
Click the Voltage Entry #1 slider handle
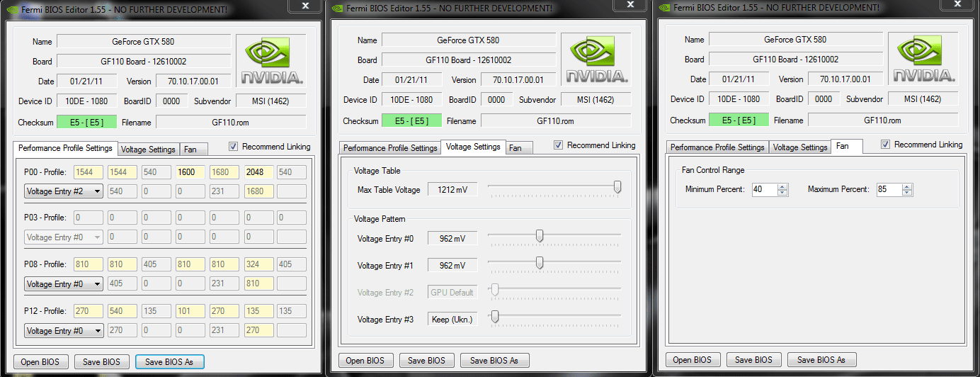coord(540,263)
